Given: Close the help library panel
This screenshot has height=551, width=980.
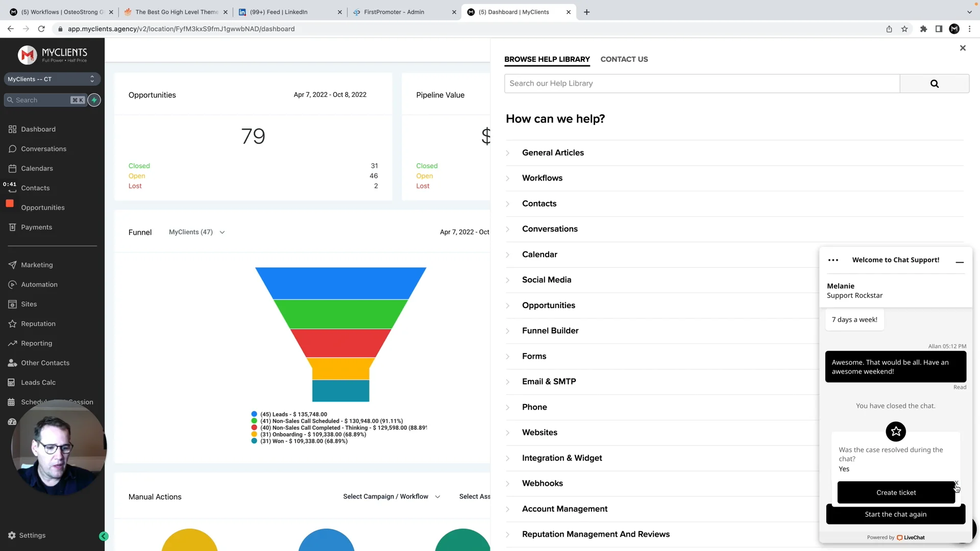Looking at the screenshot, I should click(x=963, y=48).
